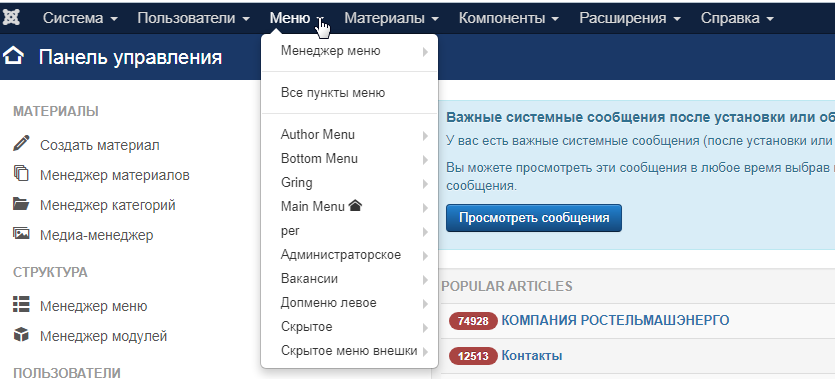Click the pencil icon for Создать материал

pyautogui.click(x=21, y=143)
